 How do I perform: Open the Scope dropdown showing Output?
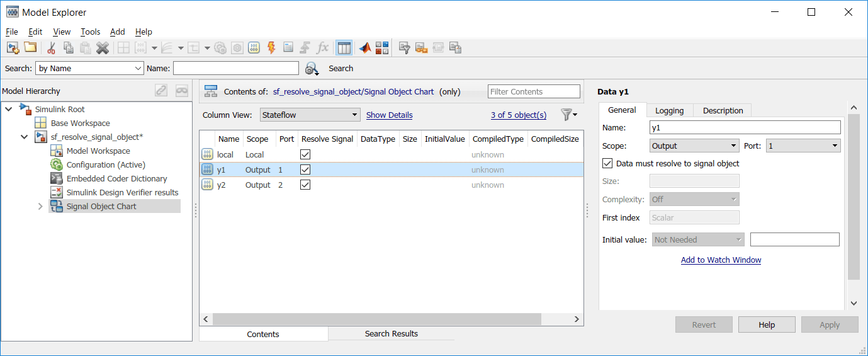tap(694, 146)
